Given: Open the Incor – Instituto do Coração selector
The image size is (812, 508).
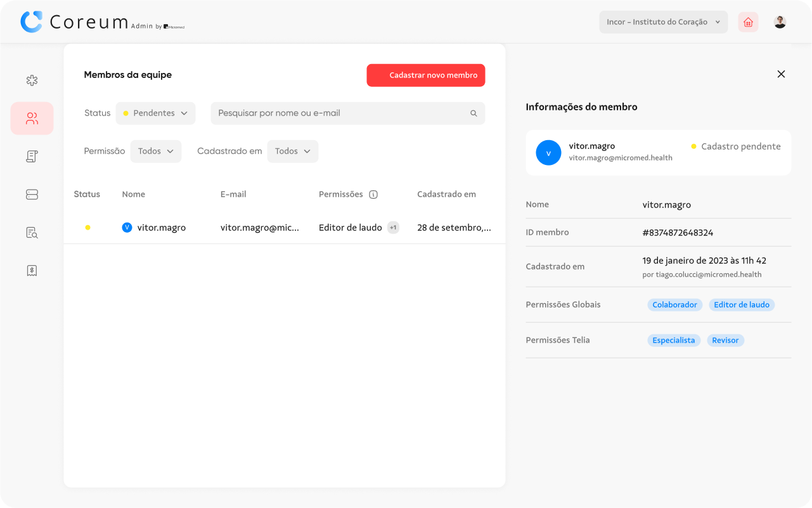Looking at the screenshot, I should click(663, 22).
